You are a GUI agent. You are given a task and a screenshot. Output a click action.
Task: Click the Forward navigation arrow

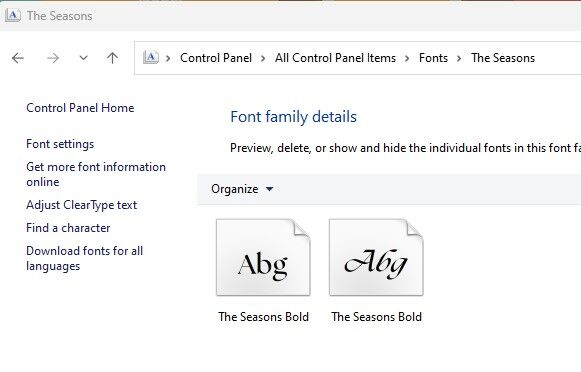point(53,58)
